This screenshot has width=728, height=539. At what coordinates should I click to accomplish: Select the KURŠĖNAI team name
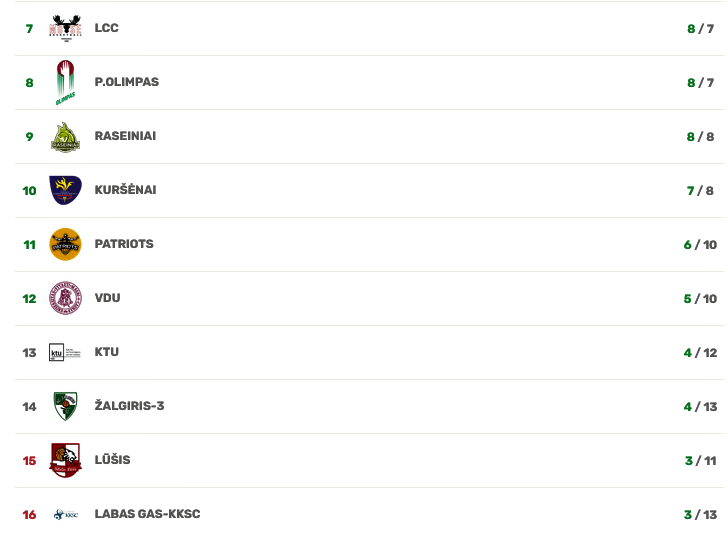pos(125,189)
